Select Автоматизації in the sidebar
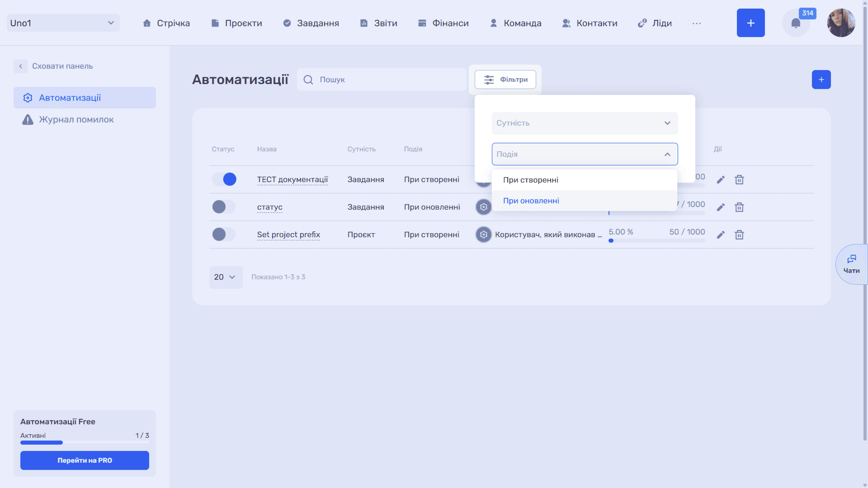 tap(85, 98)
